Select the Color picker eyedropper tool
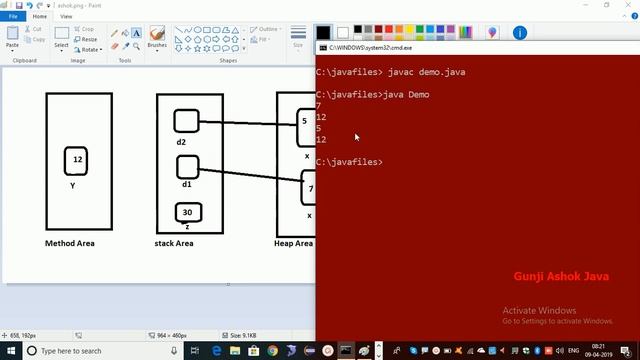 coord(126,47)
